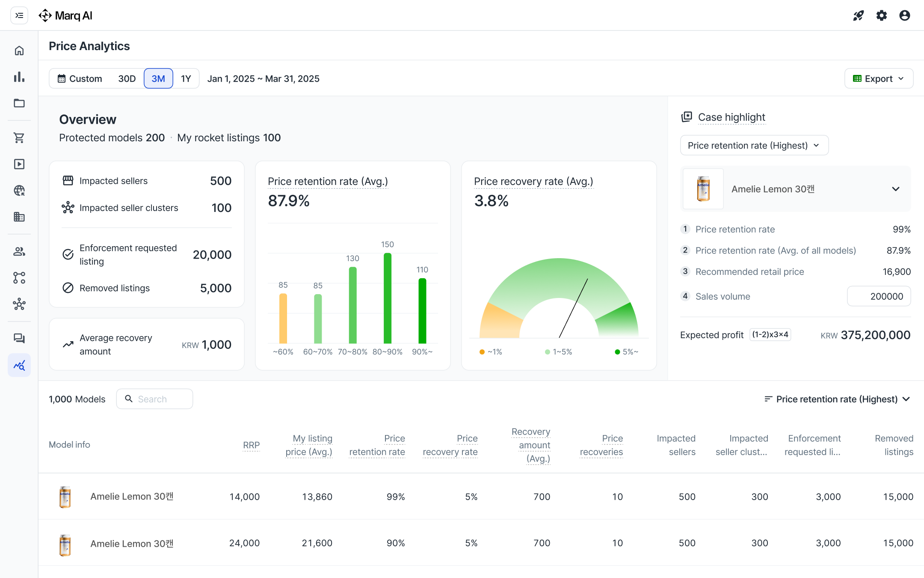Screen dimensions: 924x578
Task: Click the Sales volume input field
Action: coord(879,296)
